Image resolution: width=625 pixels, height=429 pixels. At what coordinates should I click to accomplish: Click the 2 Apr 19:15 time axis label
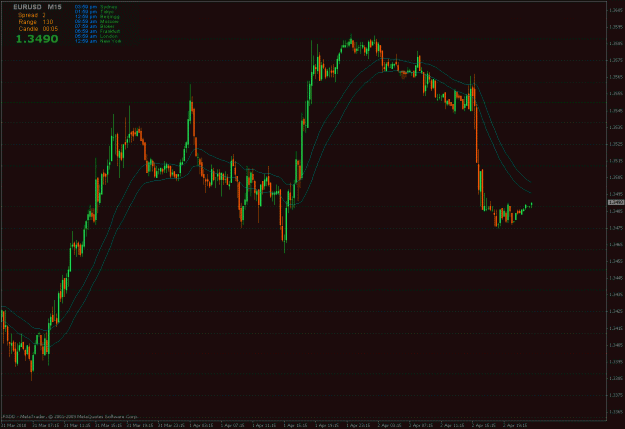pyautogui.click(x=515, y=425)
